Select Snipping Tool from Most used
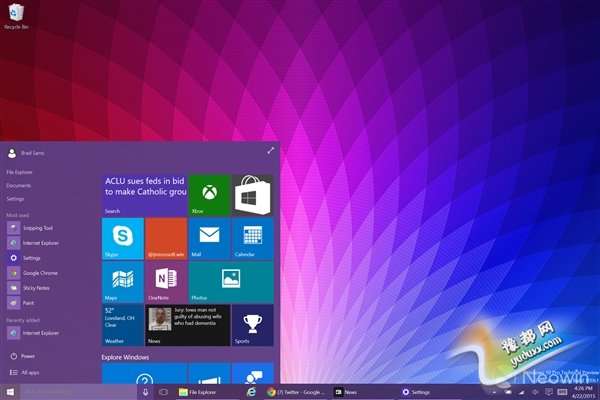The height and width of the screenshot is (400, 600). pyautogui.click(x=37, y=227)
